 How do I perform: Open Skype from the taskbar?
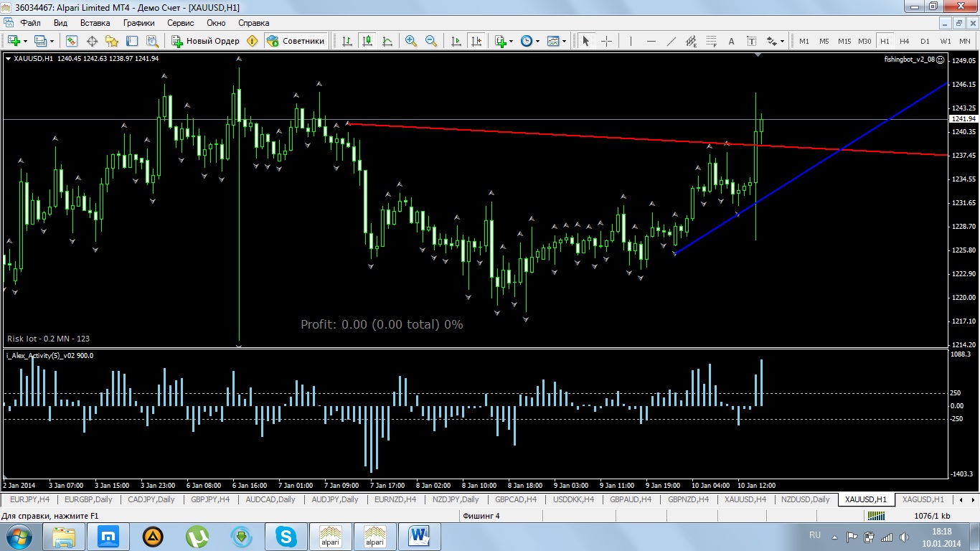click(286, 537)
